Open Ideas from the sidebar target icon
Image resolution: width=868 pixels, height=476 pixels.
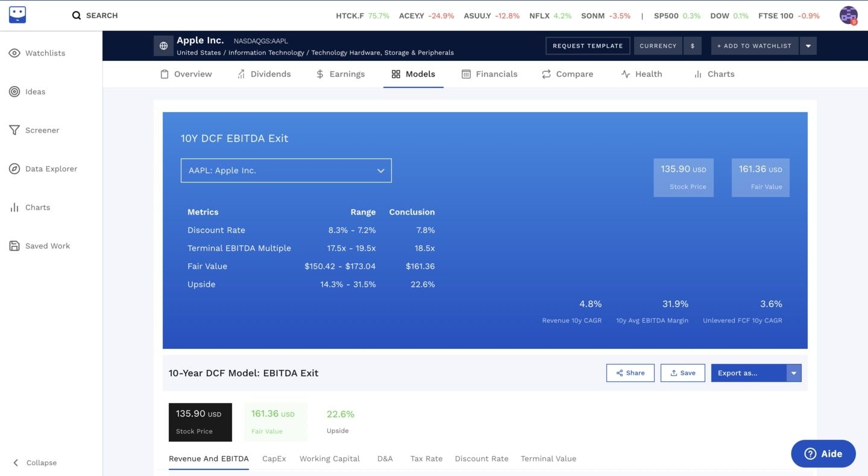(14, 92)
